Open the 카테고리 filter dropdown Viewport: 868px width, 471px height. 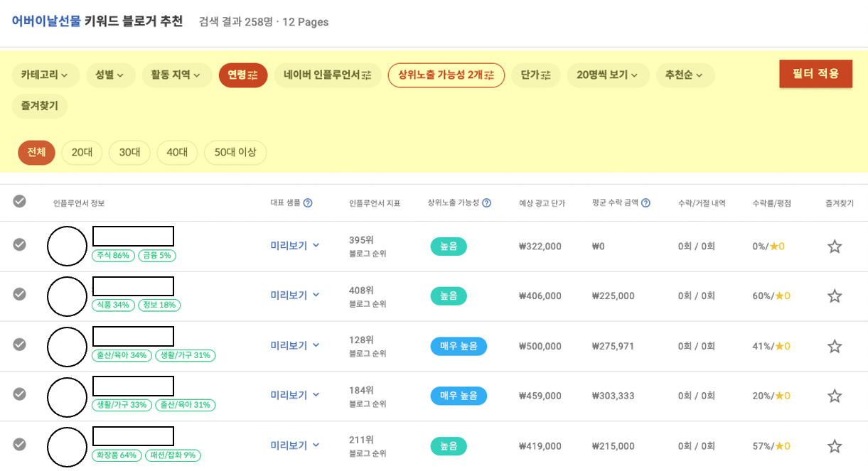tap(44, 75)
